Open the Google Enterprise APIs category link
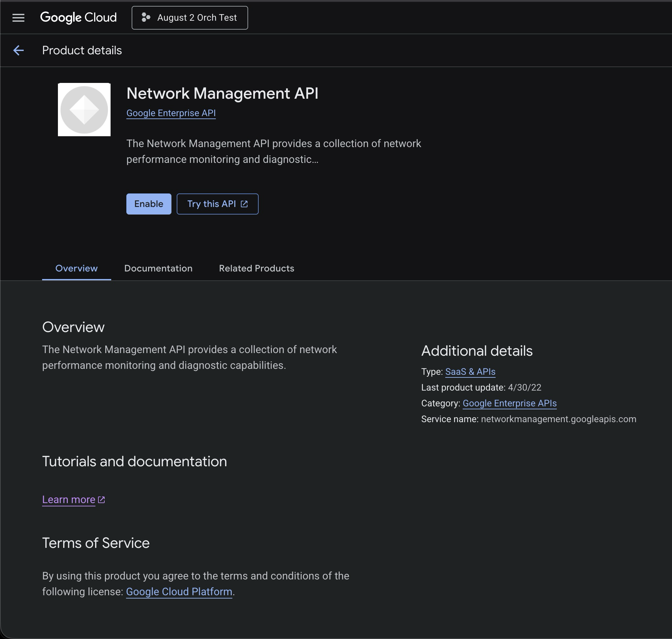672x639 pixels. coord(509,403)
